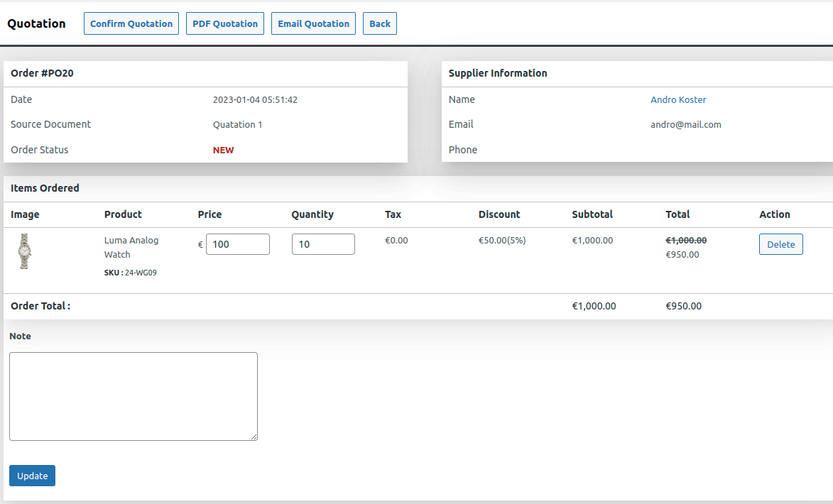
Task: Open supplier Andro Koster's profile link
Action: (678, 100)
